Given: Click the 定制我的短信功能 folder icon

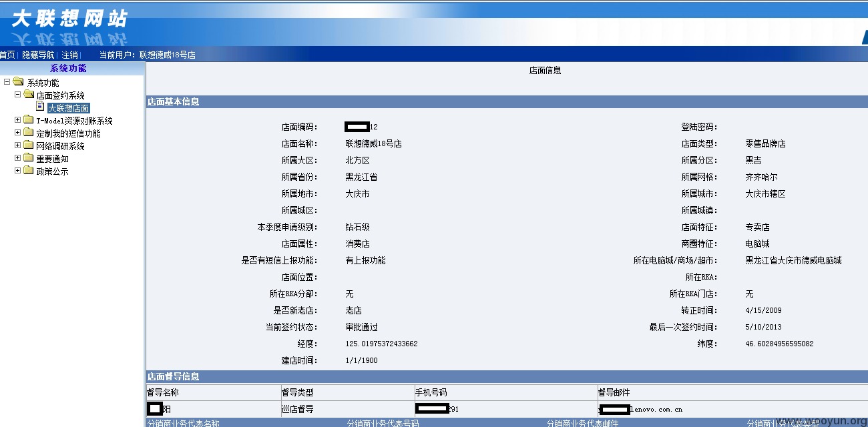Looking at the screenshot, I should (x=28, y=133).
